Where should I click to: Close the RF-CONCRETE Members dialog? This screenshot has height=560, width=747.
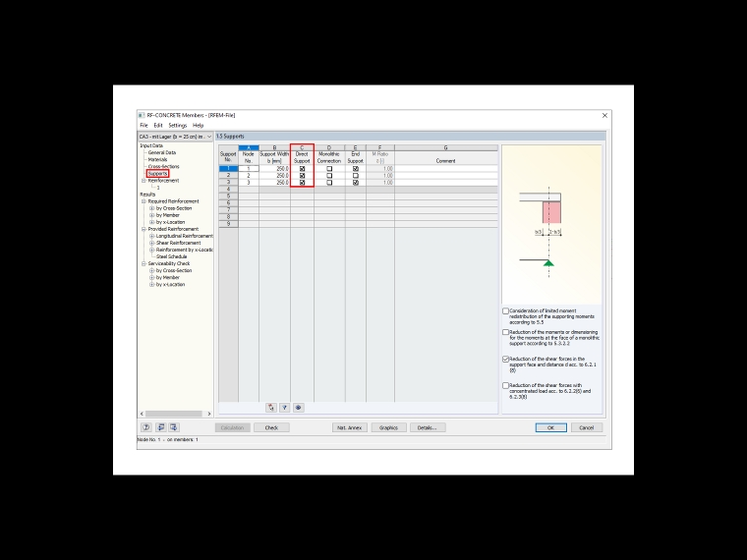point(604,115)
